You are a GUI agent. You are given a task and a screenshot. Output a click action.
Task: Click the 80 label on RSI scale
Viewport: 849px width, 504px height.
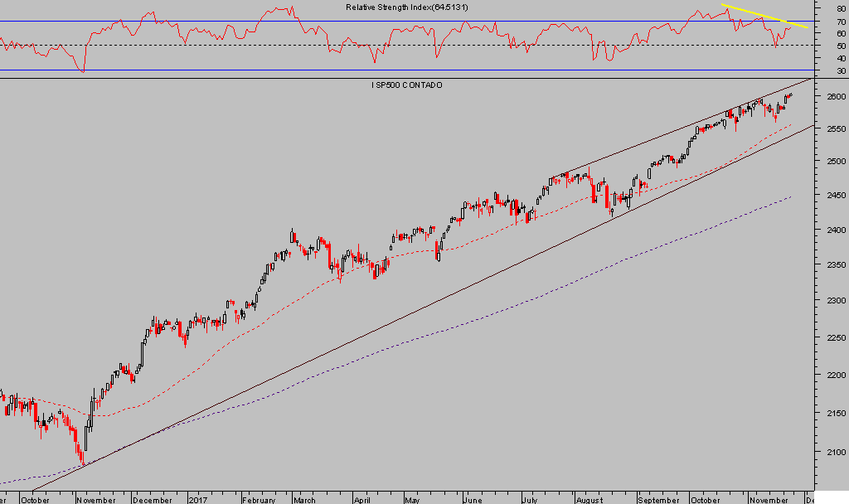click(x=841, y=8)
